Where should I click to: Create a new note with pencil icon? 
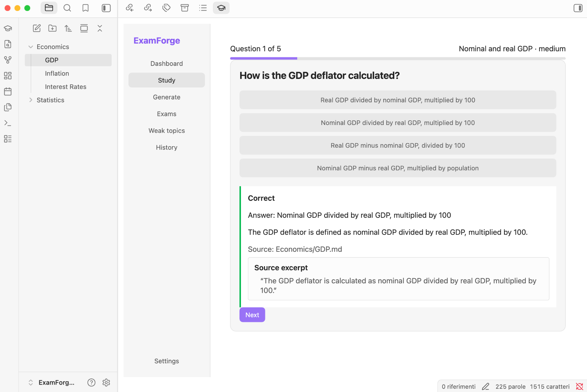[x=37, y=28]
